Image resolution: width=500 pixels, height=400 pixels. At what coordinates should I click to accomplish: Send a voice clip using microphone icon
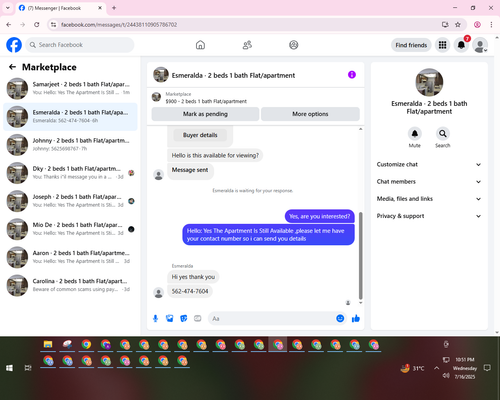(155, 319)
